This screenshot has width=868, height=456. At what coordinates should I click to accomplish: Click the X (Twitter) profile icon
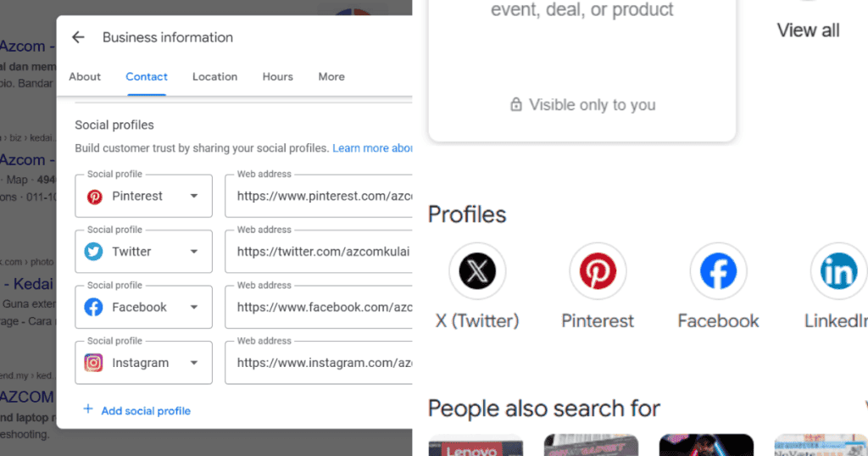point(476,272)
